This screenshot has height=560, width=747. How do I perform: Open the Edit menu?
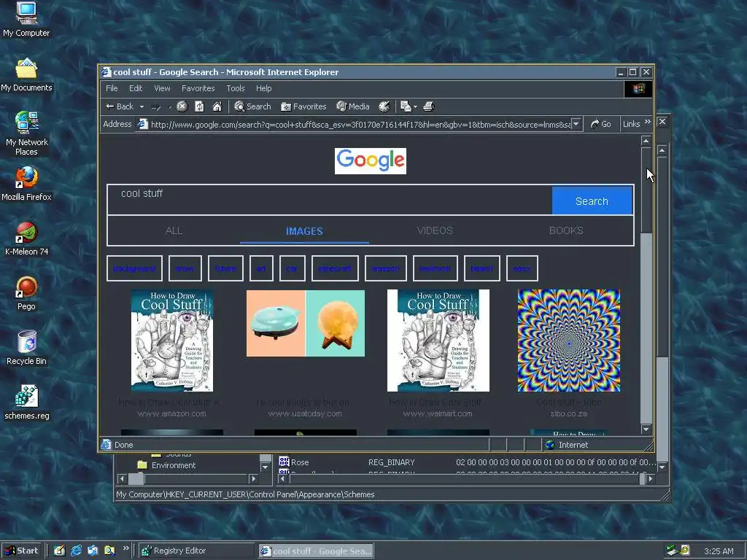click(136, 88)
